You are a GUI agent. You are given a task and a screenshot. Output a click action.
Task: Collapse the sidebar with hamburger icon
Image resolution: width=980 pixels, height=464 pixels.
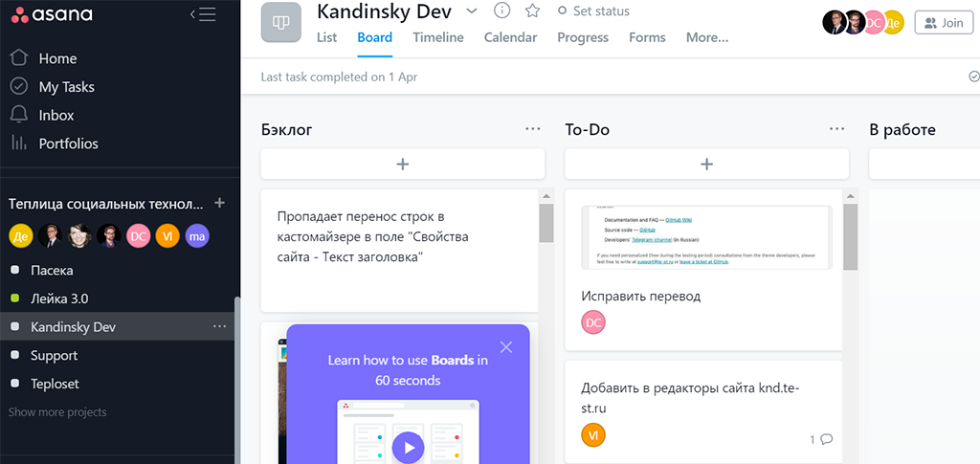pyautogui.click(x=203, y=13)
